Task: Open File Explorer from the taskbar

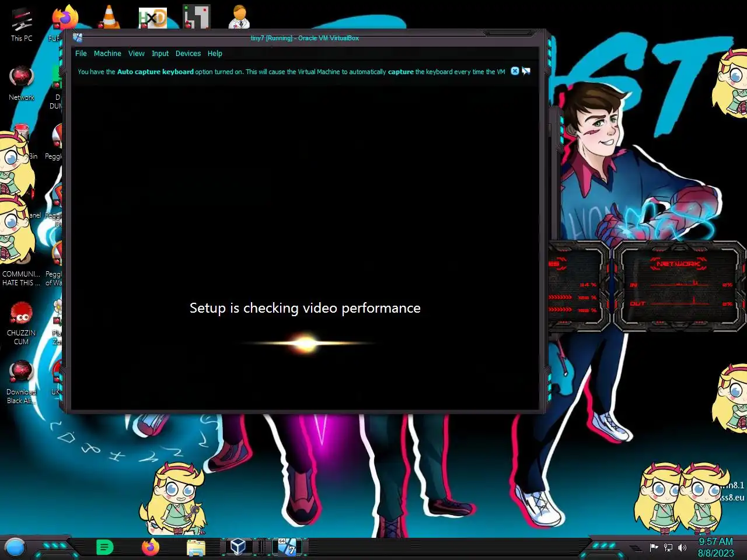Action: coord(196,548)
